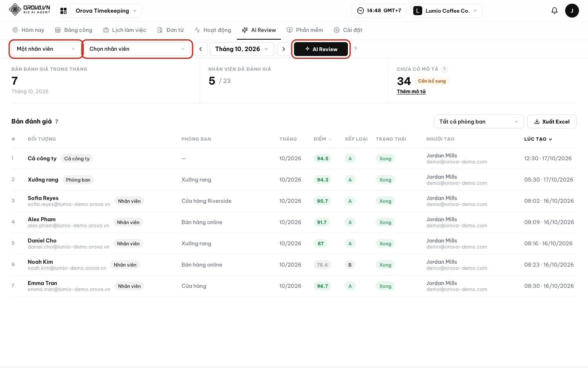This screenshot has height=368, width=588.
Task: Go to the Hoạt động tab
Action: tap(213, 30)
